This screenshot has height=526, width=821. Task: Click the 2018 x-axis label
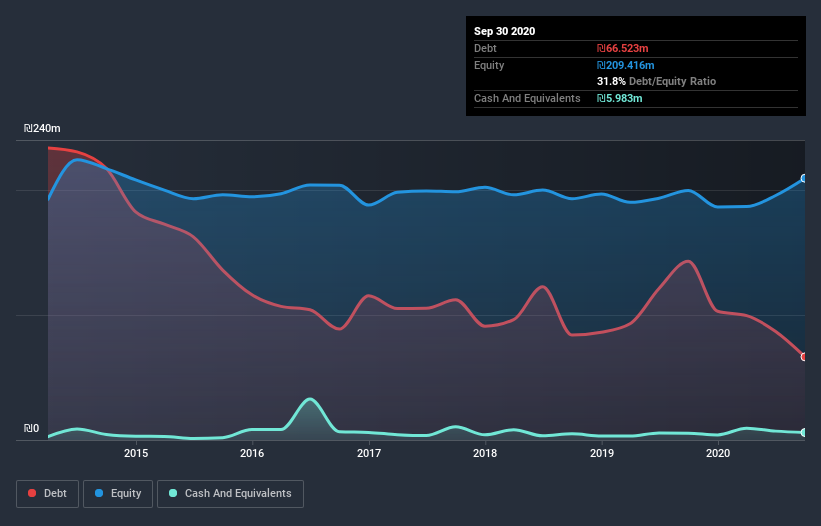pyautogui.click(x=485, y=453)
